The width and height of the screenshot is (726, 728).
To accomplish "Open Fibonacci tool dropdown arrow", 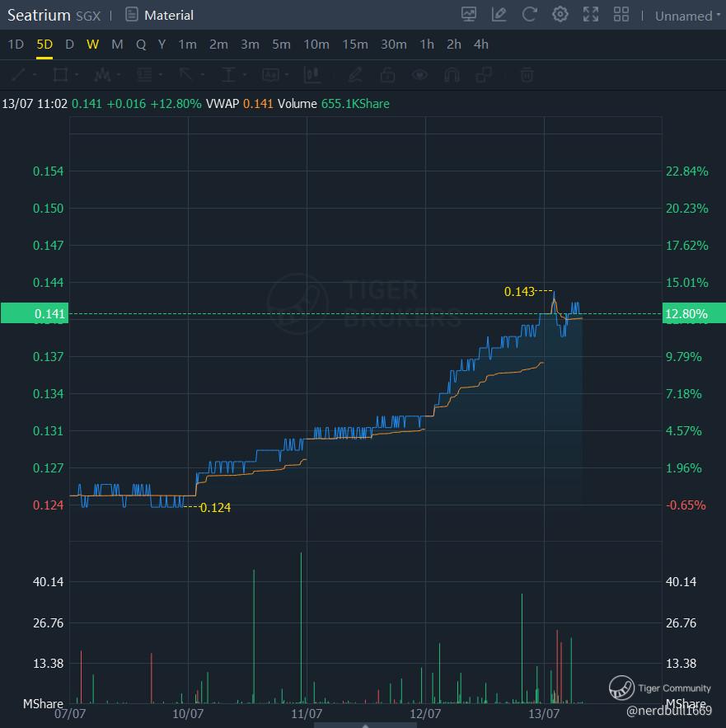I will pos(161,74).
